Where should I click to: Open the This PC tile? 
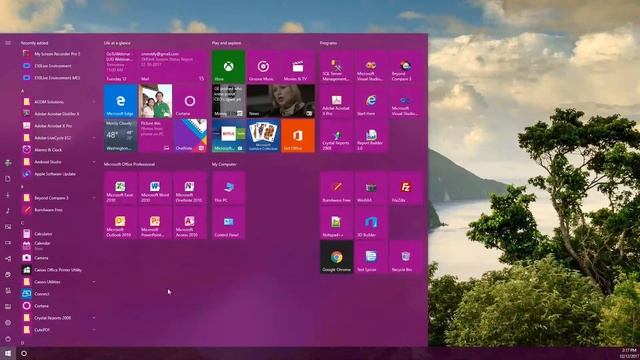point(229,188)
